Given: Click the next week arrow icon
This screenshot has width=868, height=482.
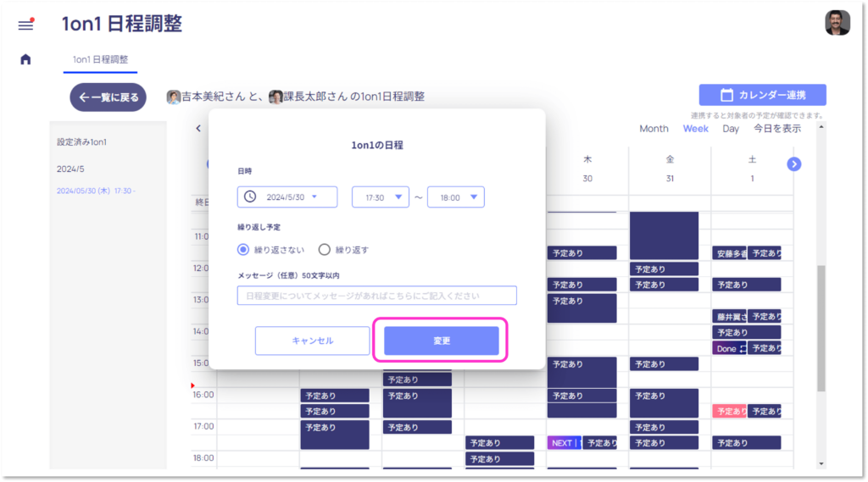Looking at the screenshot, I should pos(794,163).
